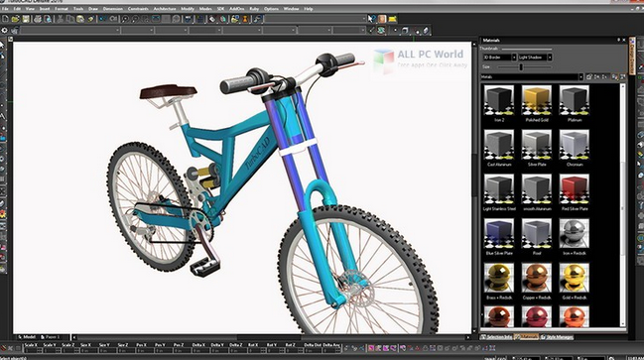This screenshot has width=644, height=360.
Task: Switch to the Model tab
Action: point(27,337)
